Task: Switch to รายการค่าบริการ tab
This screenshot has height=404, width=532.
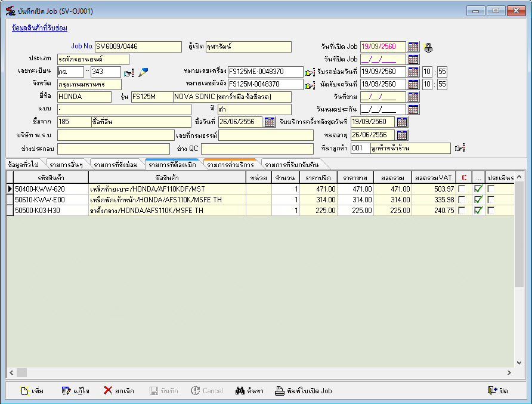Action: (x=230, y=165)
